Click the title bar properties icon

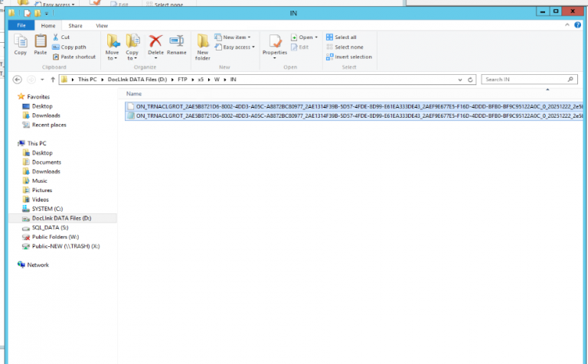28,13
